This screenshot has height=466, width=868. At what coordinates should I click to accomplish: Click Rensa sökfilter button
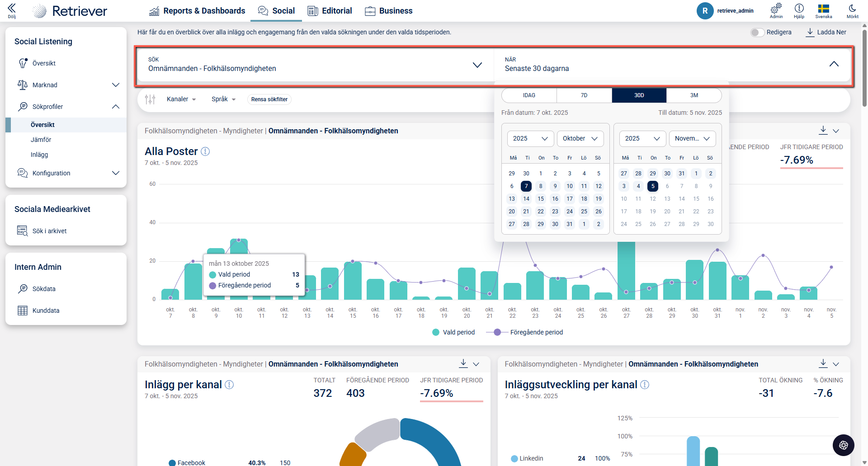click(269, 99)
